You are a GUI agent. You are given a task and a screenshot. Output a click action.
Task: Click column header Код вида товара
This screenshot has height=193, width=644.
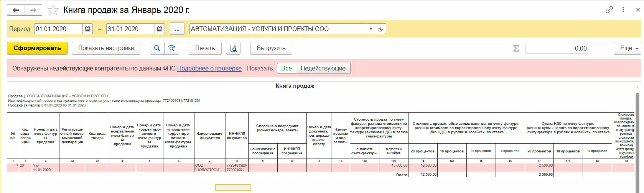point(97,136)
